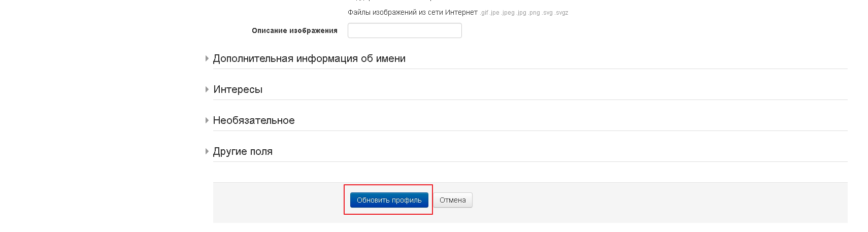The width and height of the screenshot is (868, 232).
Task: Click the .jpeg file extension text
Action: [x=508, y=13]
